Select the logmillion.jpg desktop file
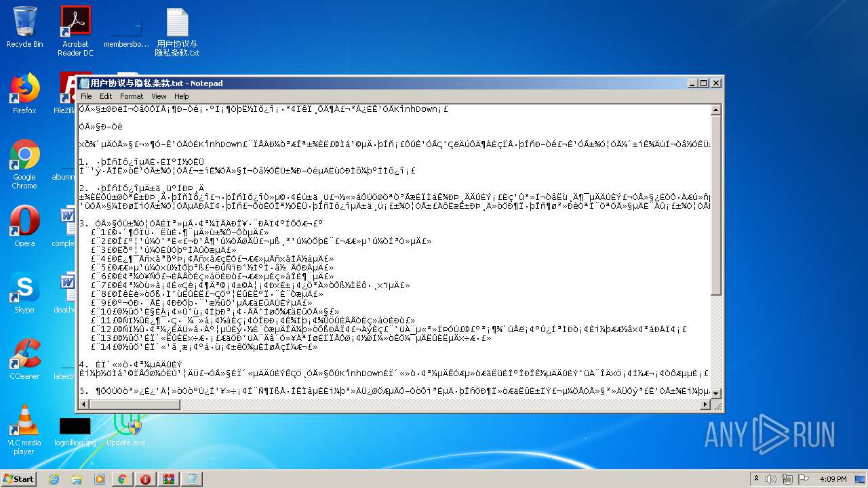Screen dimensions: 868x488 tap(75, 432)
